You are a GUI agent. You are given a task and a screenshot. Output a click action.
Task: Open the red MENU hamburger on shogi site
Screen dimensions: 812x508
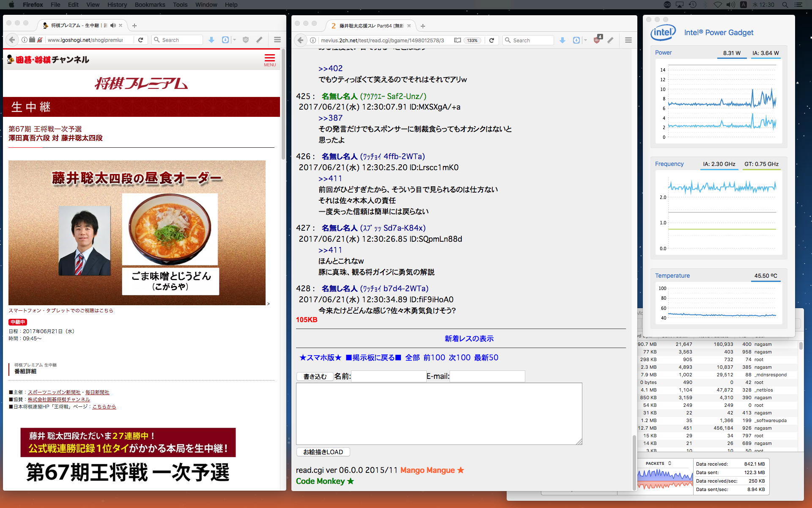[269, 60]
